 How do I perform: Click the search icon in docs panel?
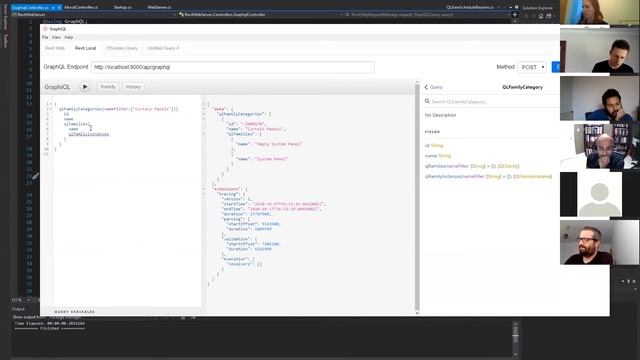point(427,101)
